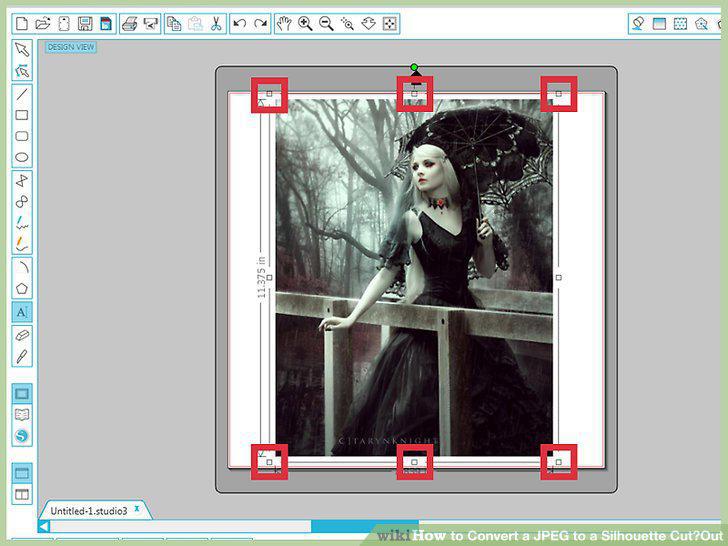Click the selected gothic woman image
This screenshot has width=728, height=546.
click(x=414, y=278)
